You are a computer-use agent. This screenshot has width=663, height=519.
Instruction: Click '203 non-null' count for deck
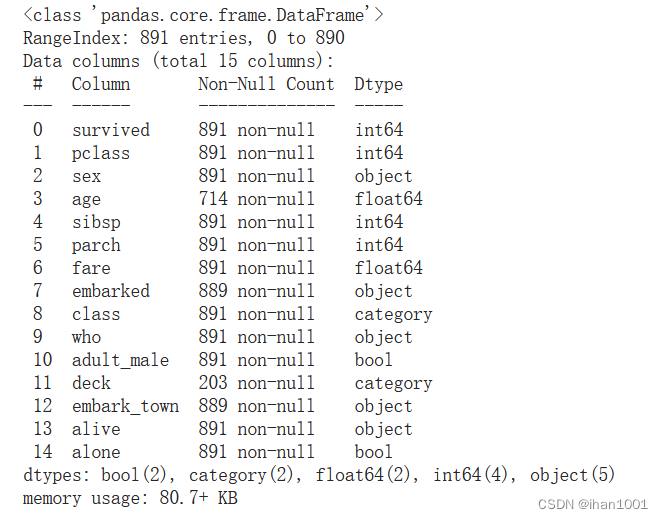256,383
